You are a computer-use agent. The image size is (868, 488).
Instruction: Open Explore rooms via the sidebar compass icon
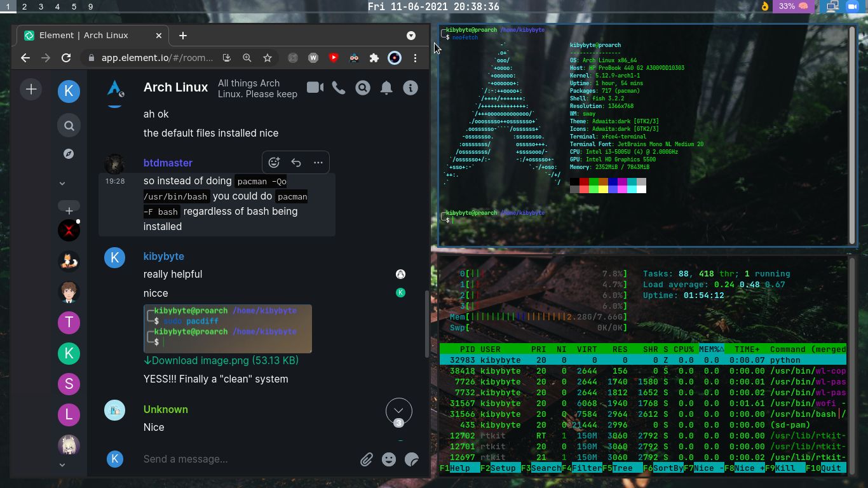coord(69,153)
